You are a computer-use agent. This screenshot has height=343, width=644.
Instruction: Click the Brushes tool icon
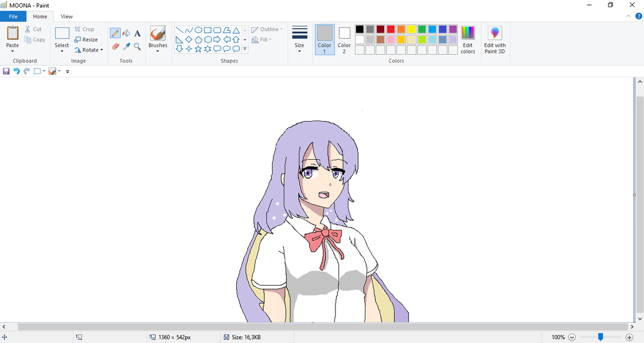158,33
